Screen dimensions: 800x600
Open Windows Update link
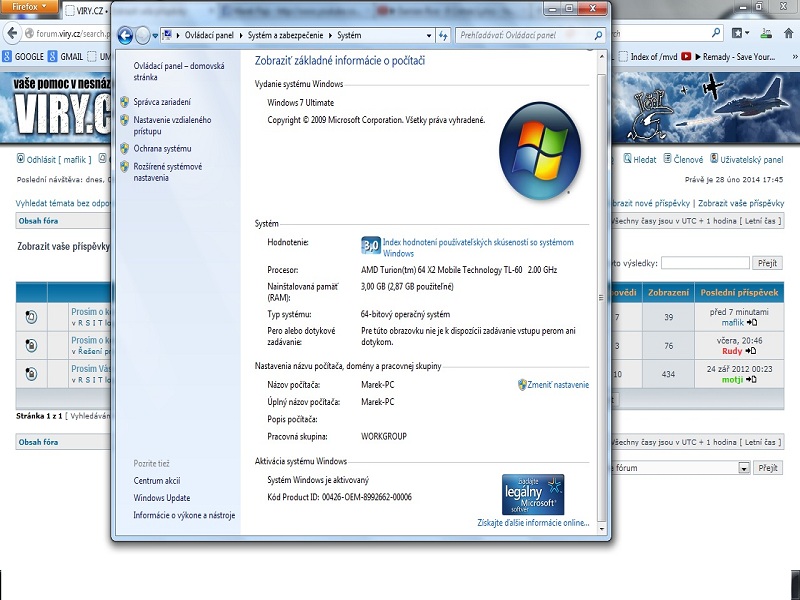click(x=162, y=498)
